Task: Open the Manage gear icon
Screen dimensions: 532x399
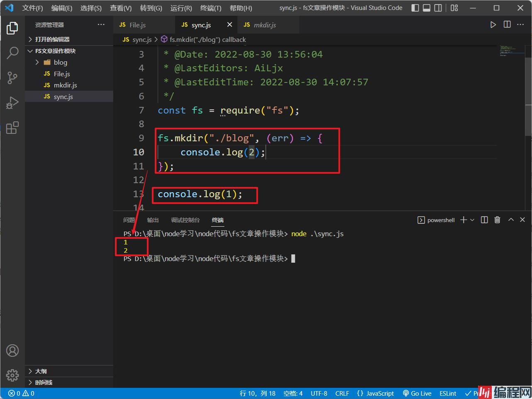Action: point(12,375)
